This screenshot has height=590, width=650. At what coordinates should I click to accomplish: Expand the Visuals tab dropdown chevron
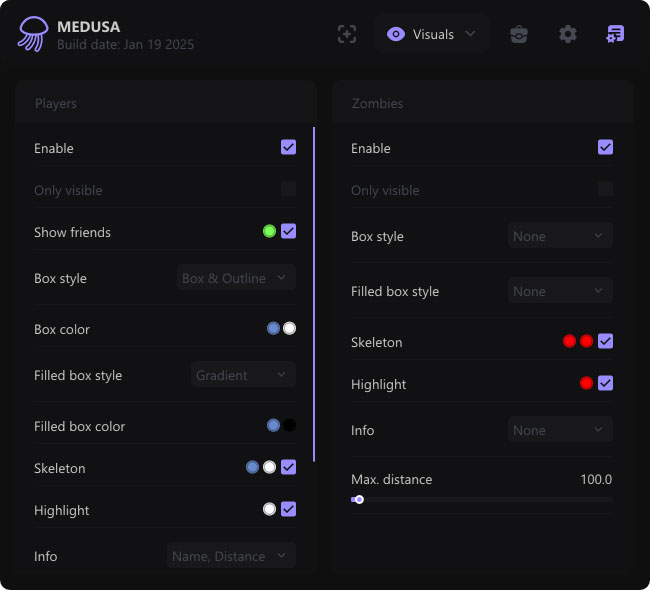(470, 34)
